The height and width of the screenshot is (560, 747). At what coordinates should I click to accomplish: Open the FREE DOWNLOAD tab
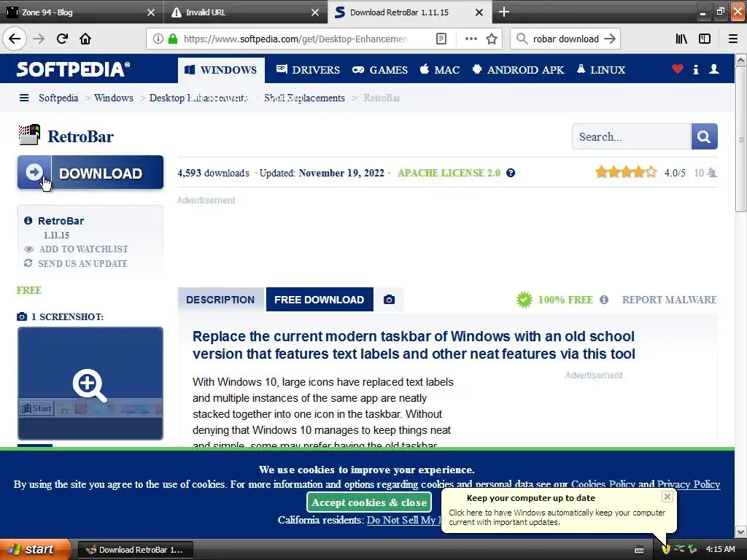point(320,300)
